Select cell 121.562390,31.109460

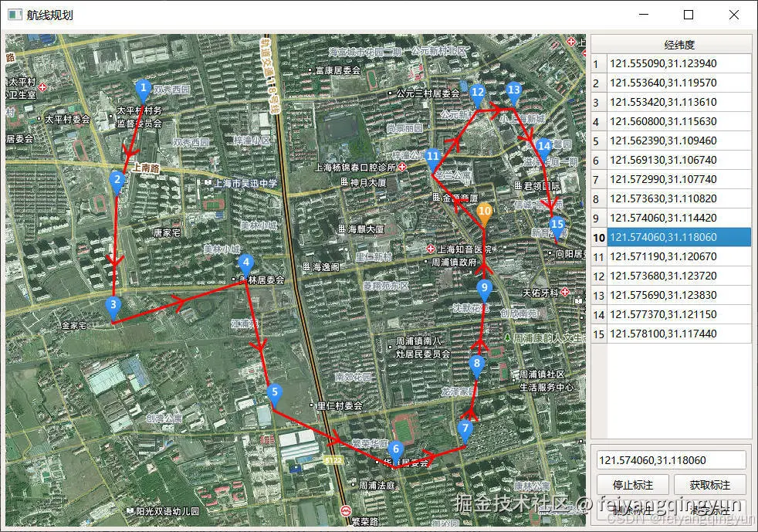tap(679, 141)
